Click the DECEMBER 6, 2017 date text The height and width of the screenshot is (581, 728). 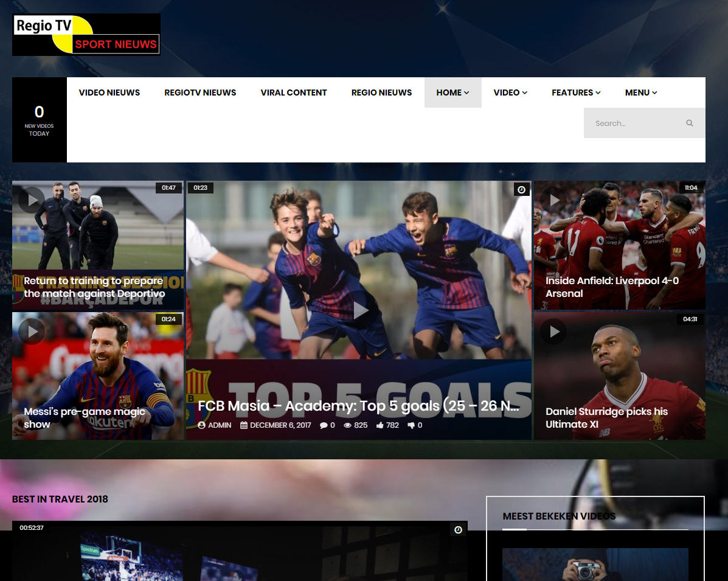(280, 425)
